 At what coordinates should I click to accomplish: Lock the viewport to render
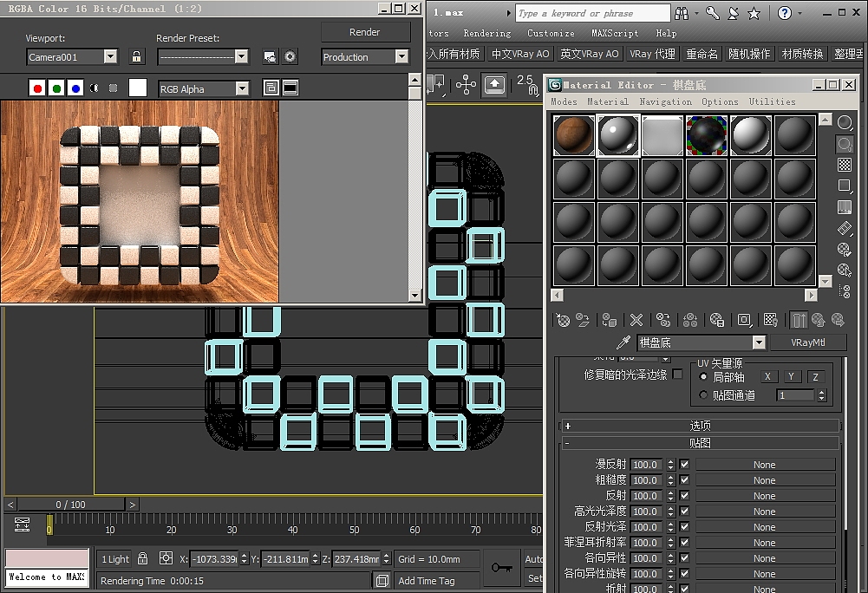click(x=136, y=56)
